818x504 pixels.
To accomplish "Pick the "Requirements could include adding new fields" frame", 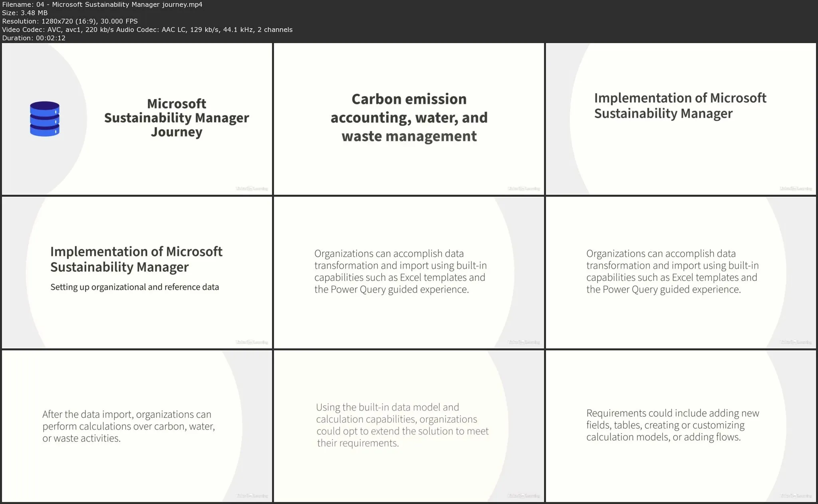I will (x=681, y=426).
